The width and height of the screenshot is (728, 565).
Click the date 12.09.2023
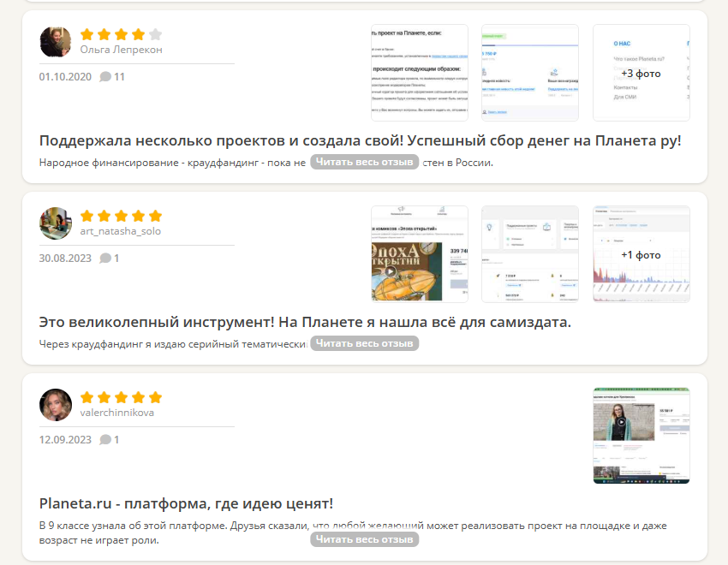pos(65,440)
